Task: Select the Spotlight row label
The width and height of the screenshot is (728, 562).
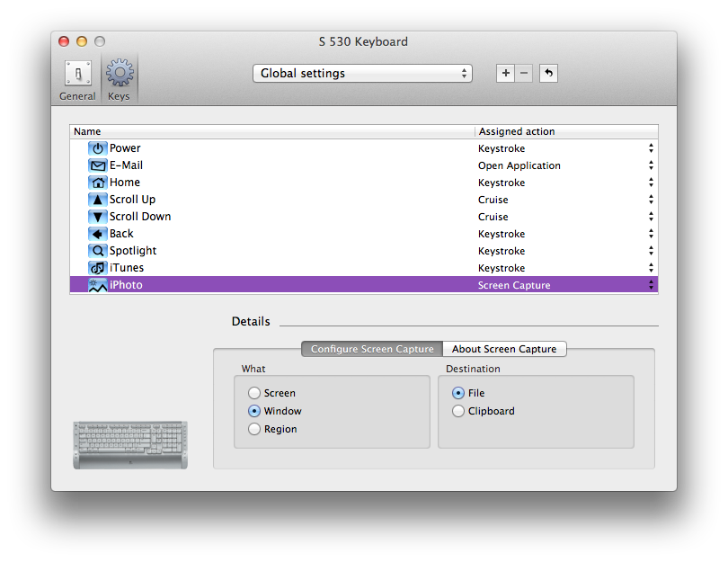Action: pyautogui.click(x=133, y=251)
